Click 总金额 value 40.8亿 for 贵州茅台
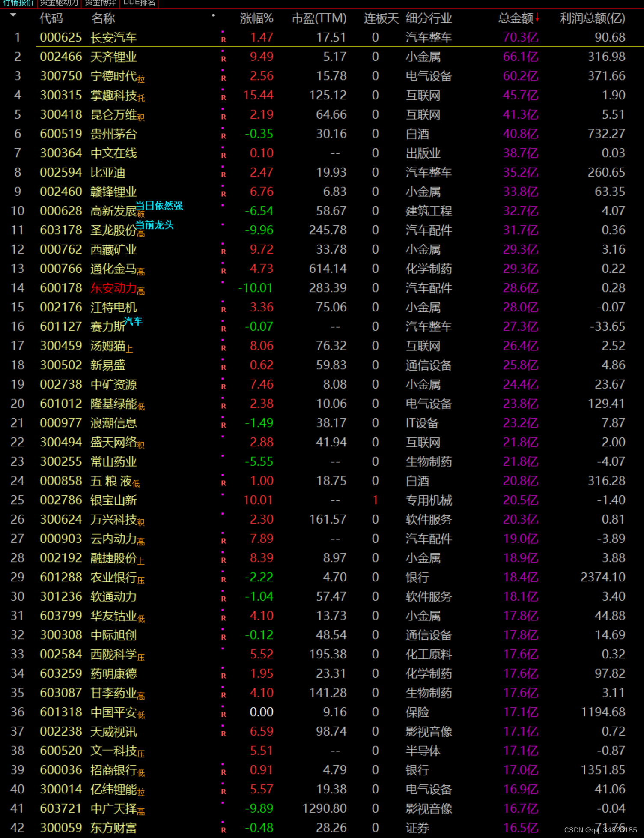 tap(521, 134)
